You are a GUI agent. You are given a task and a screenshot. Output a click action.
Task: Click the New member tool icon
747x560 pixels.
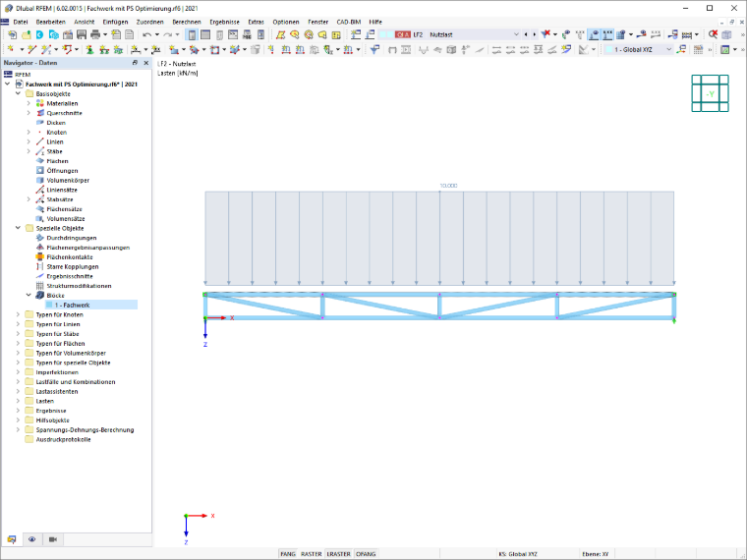(x=46, y=49)
